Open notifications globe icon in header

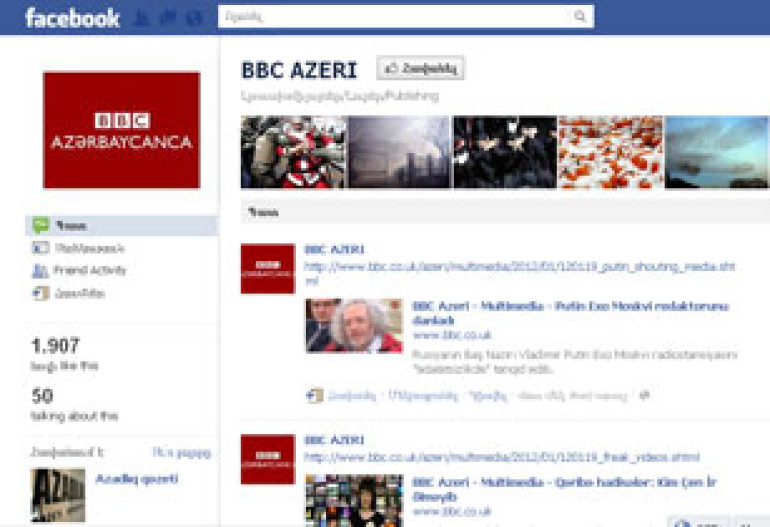(x=194, y=19)
